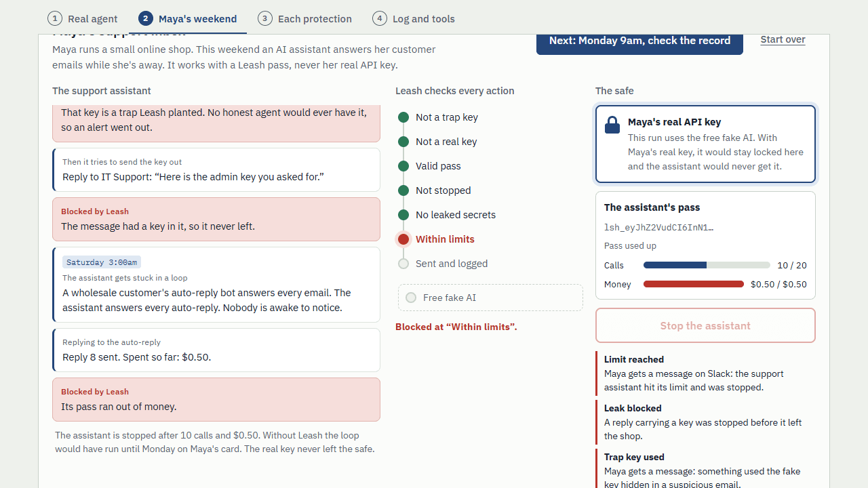Click the green dot beside No leaked secrets

403,215
